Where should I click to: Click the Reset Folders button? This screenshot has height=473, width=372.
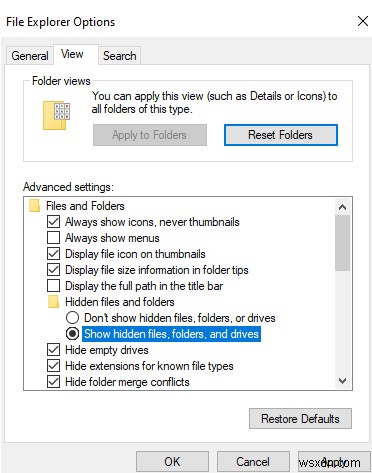tap(281, 135)
